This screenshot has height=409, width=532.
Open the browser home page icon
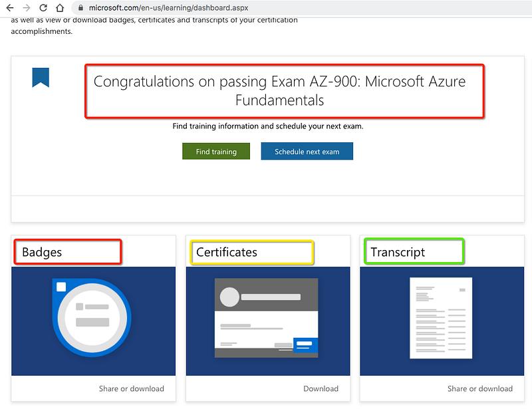tap(60, 7)
